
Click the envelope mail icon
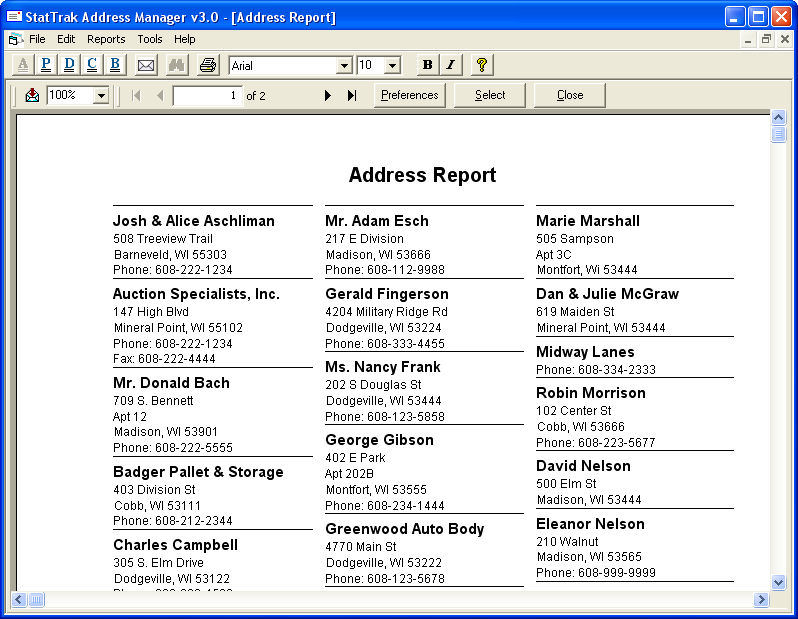[146, 65]
